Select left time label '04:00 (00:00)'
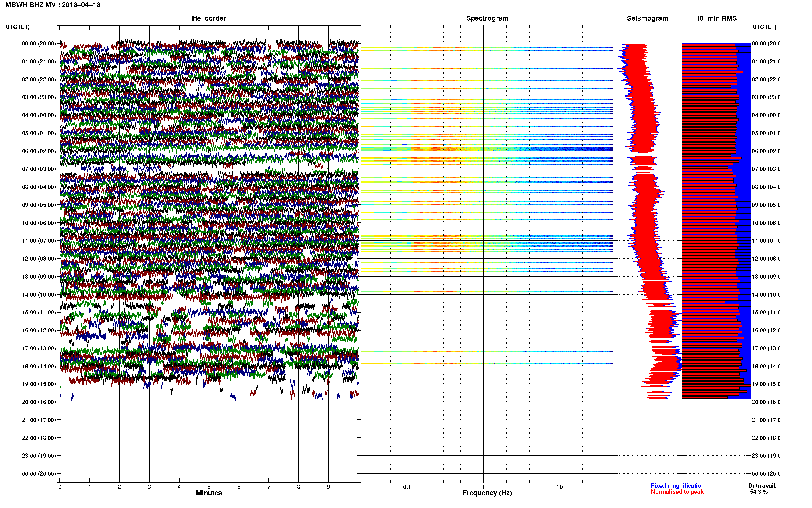812x508 pixels. [39, 115]
